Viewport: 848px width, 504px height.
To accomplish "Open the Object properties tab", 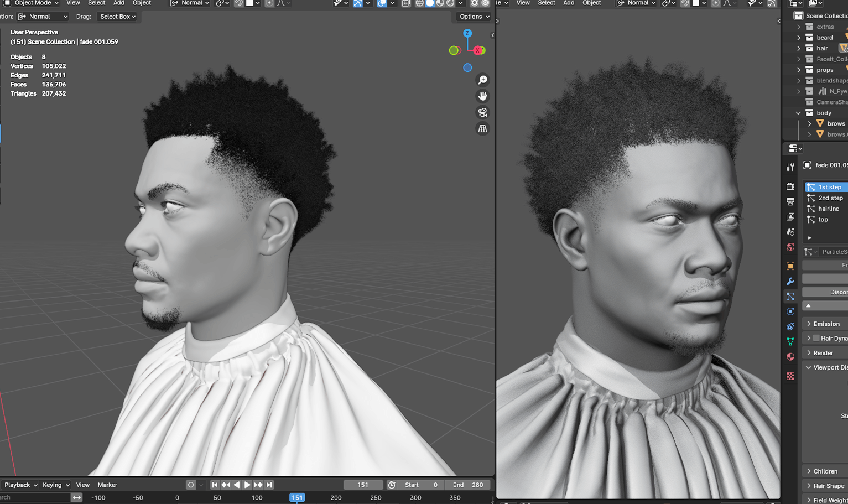I will 790,266.
